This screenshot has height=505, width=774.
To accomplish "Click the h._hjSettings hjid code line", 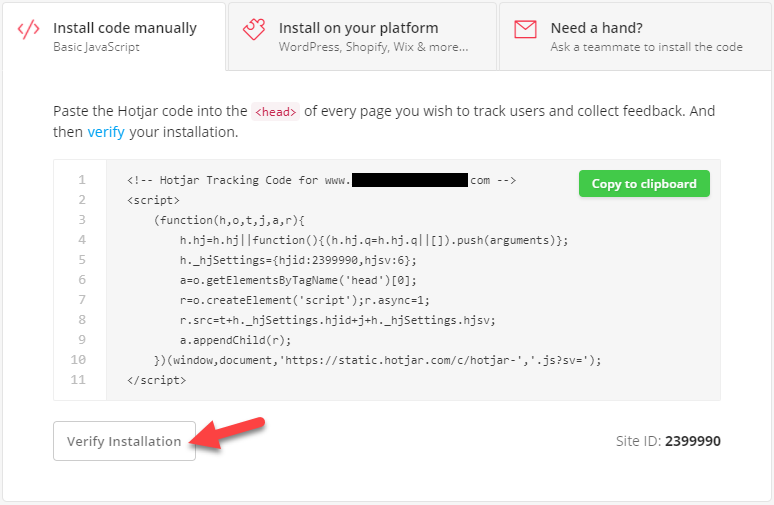I will coord(298,261).
